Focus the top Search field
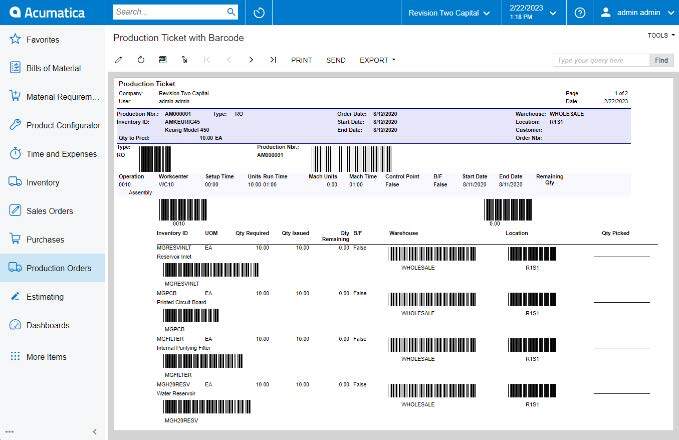This screenshot has height=440, width=679. [170, 12]
